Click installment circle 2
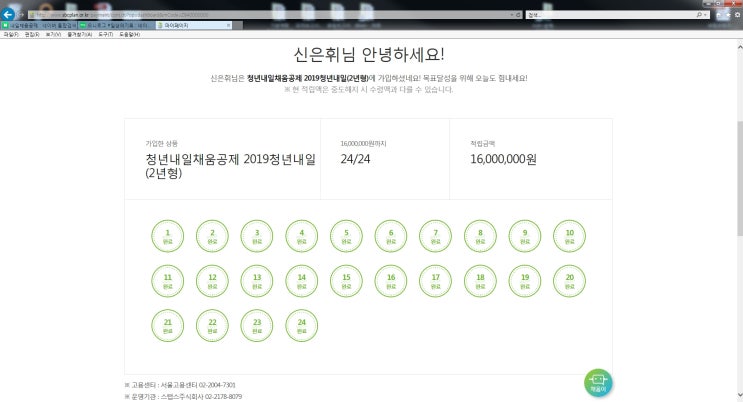Viewport: 743px width, 402px height. (x=212, y=236)
